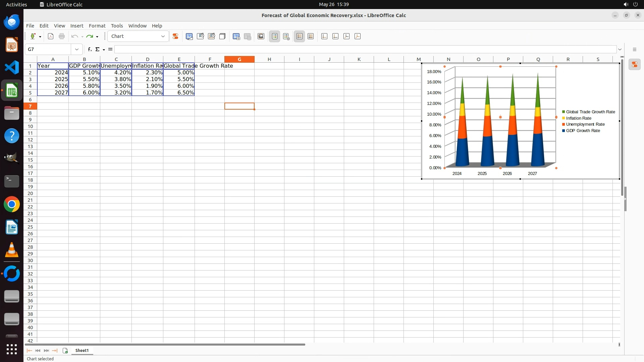Click the Global Trade Growth Rate legend swatch
The image size is (644, 362).
[563, 112]
